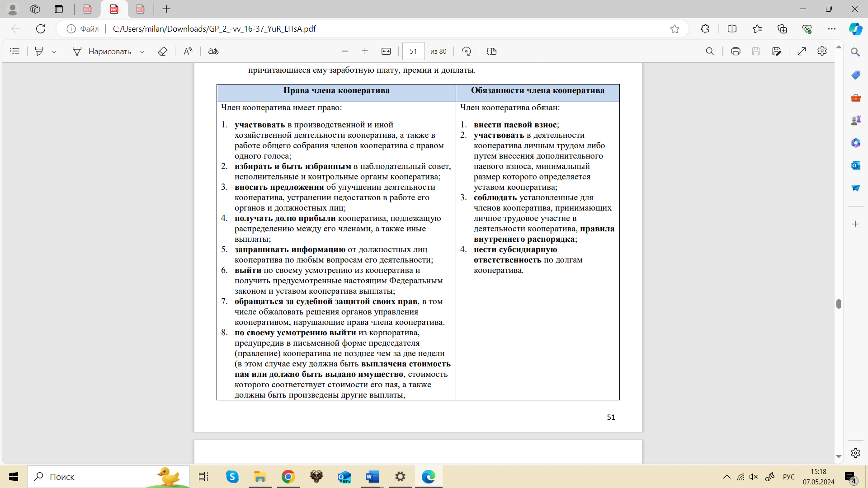This screenshot has width=868, height=488.
Task: Open Word from taskbar
Action: pos(372,477)
